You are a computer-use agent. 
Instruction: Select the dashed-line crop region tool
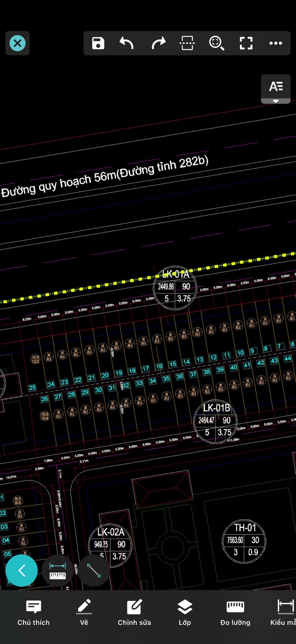pyautogui.click(x=187, y=43)
